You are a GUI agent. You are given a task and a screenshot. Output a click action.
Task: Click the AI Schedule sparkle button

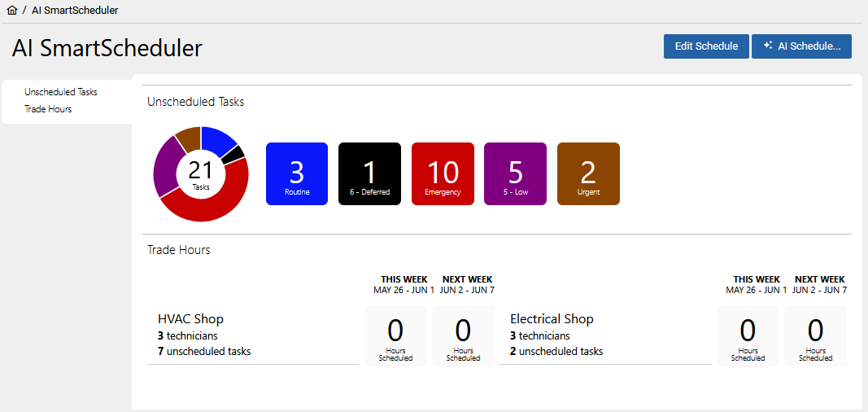[x=801, y=46]
